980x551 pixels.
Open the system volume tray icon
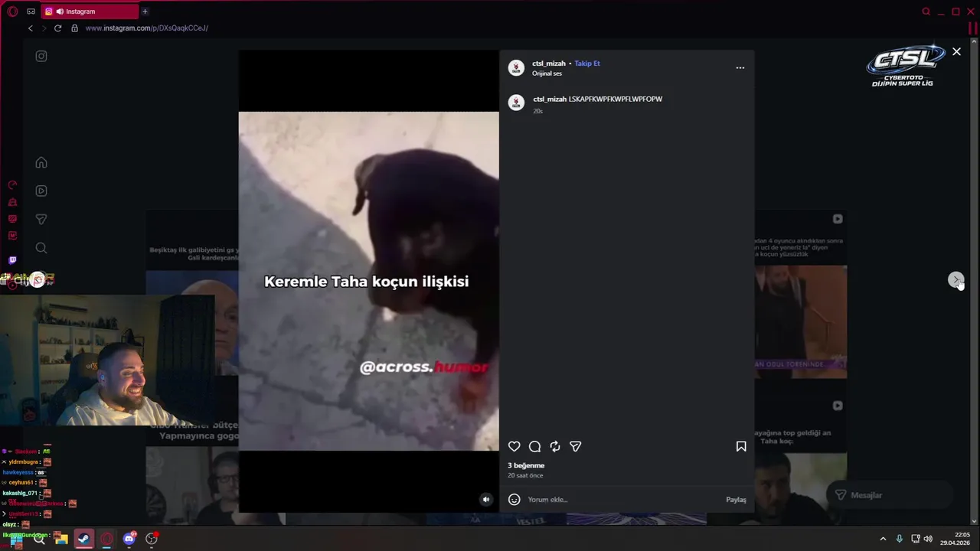[928, 539]
